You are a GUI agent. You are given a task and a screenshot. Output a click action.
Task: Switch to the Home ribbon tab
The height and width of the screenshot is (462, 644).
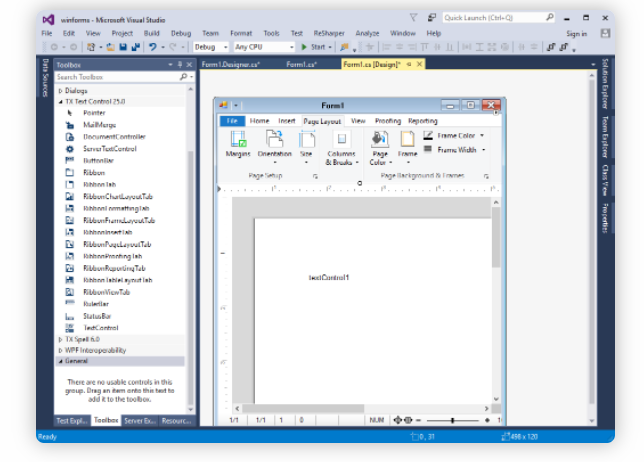click(x=259, y=121)
